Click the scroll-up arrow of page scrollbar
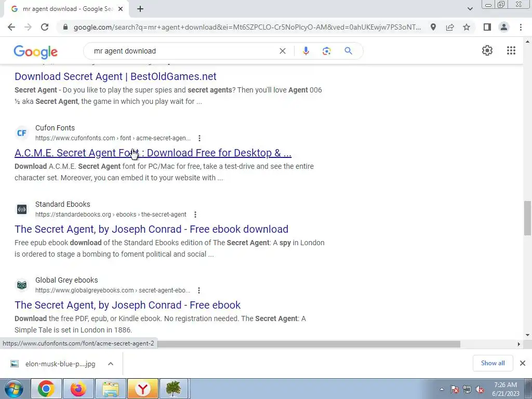This screenshot has height=399, width=532. click(x=527, y=42)
